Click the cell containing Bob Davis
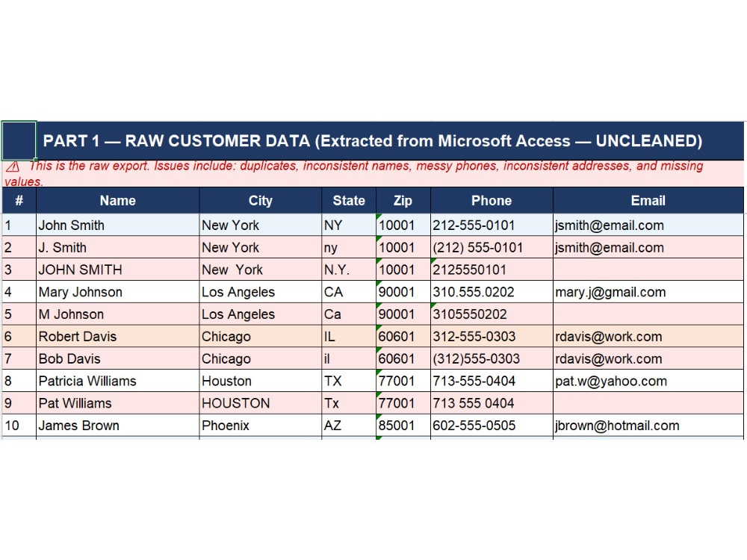 [x=118, y=358]
